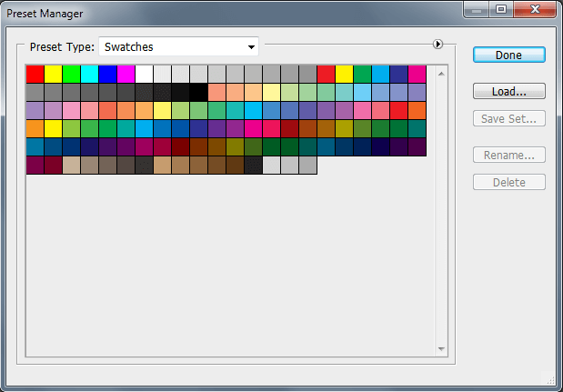Image resolution: width=563 pixels, height=392 pixels.
Task: Click the swatch list scroll up arrow
Action: coord(441,70)
